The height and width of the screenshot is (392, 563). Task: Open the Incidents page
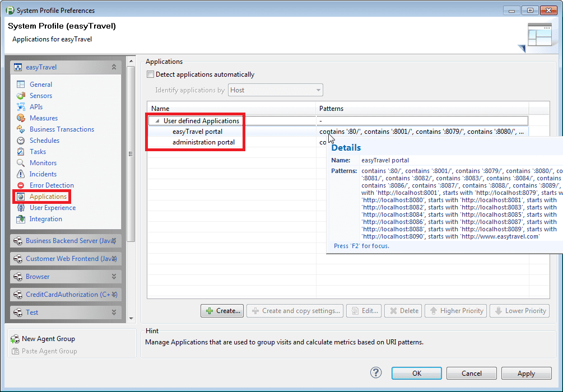click(43, 174)
